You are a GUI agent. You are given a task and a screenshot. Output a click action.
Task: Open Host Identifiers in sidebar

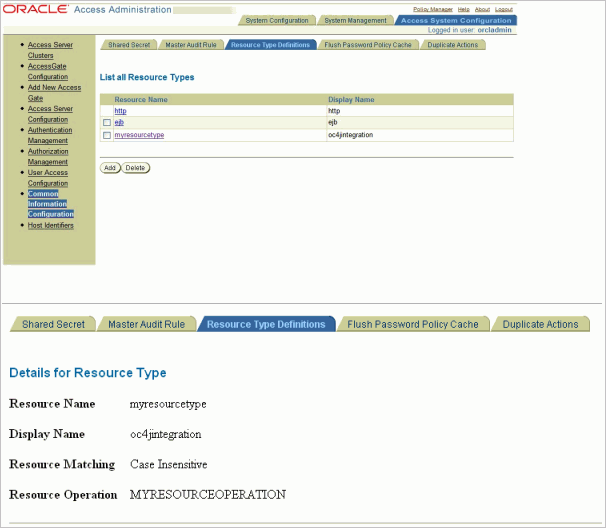(x=51, y=225)
